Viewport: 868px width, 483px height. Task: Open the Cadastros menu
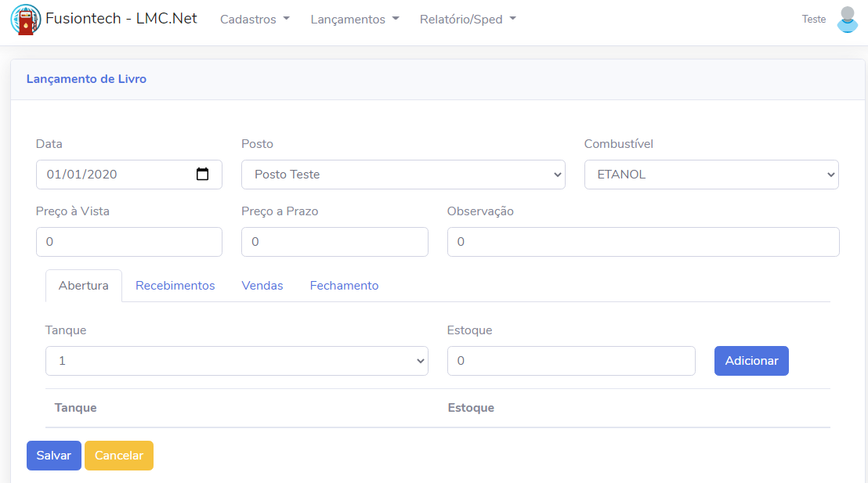(255, 20)
